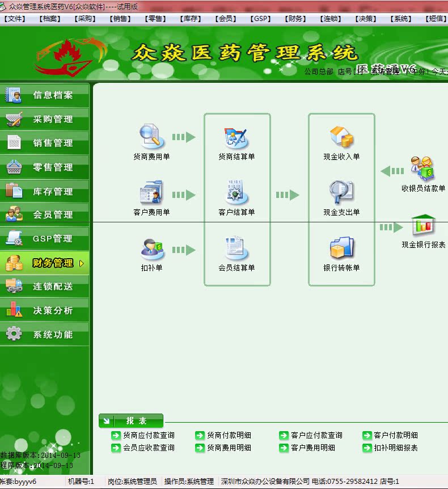
Task: Open 客户应付款查询 report link
Action: (x=316, y=435)
